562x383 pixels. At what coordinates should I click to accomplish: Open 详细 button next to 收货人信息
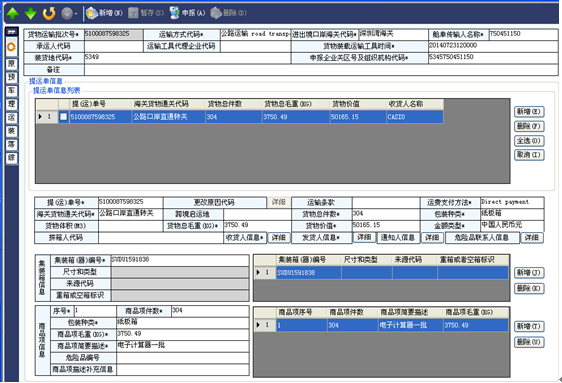tap(279, 238)
